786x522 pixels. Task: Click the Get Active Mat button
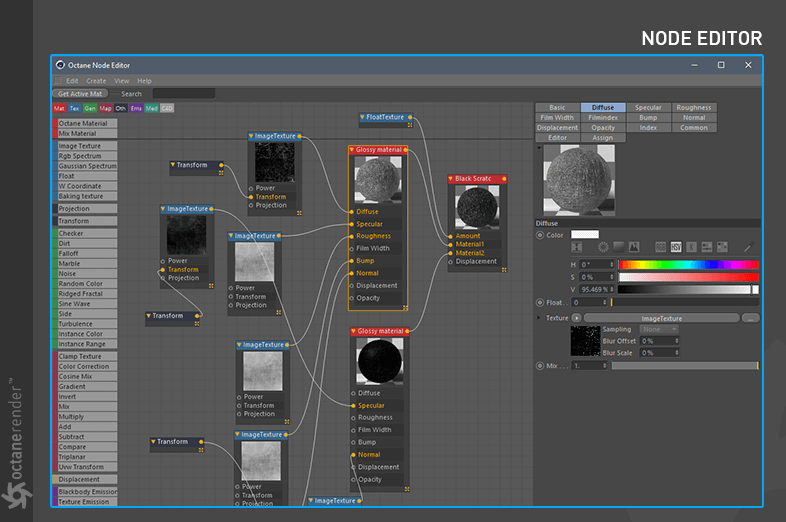coord(80,94)
